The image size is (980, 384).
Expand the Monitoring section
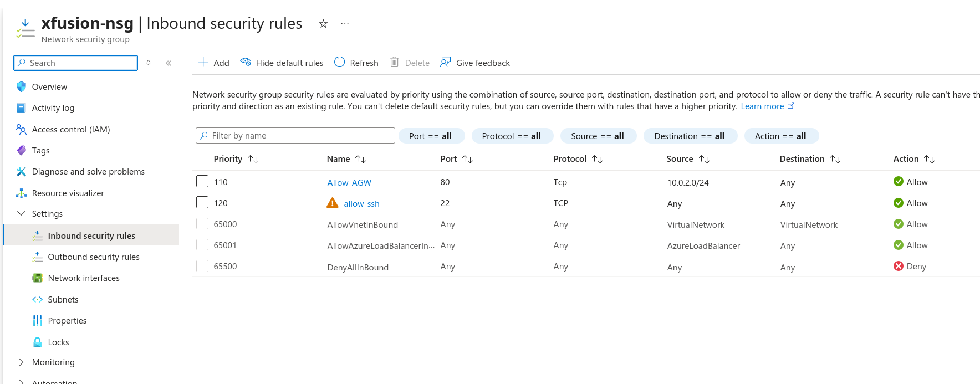click(22, 362)
